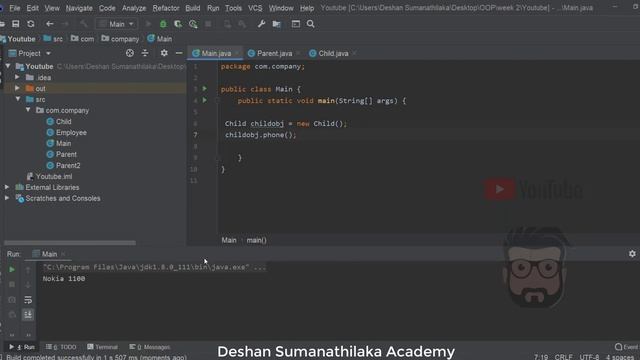Click the terminal layout toolbar icon
The image size is (640, 360).
(296, 24)
